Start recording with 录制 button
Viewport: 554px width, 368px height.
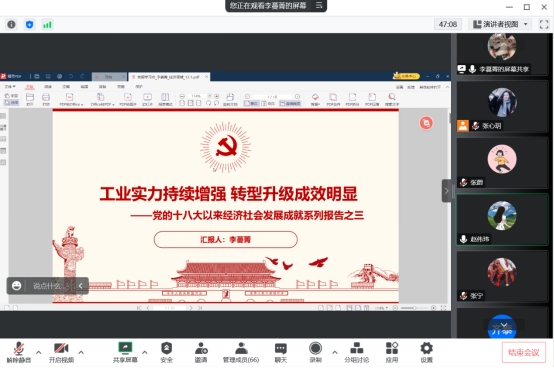[x=315, y=352]
